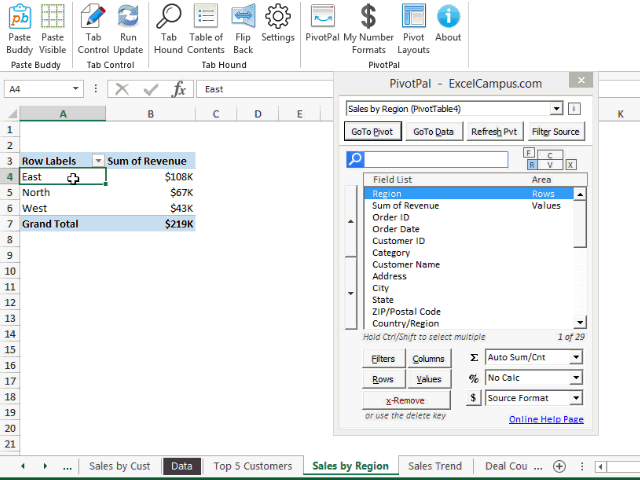Image resolution: width=640 pixels, height=480 pixels.
Task: Expand the Source Format dropdown
Action: pos(575,398)
